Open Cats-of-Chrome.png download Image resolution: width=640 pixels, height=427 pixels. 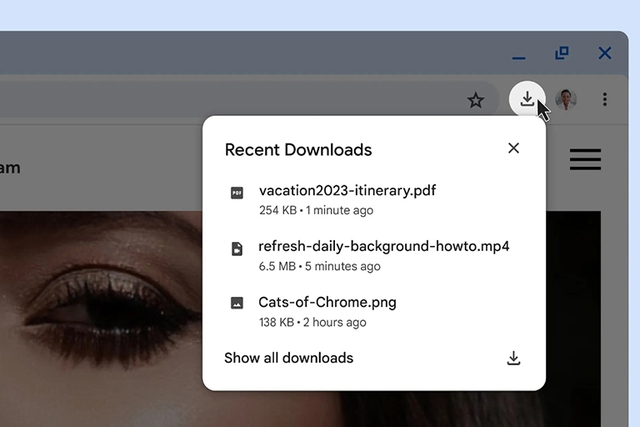tap(327, 302)
